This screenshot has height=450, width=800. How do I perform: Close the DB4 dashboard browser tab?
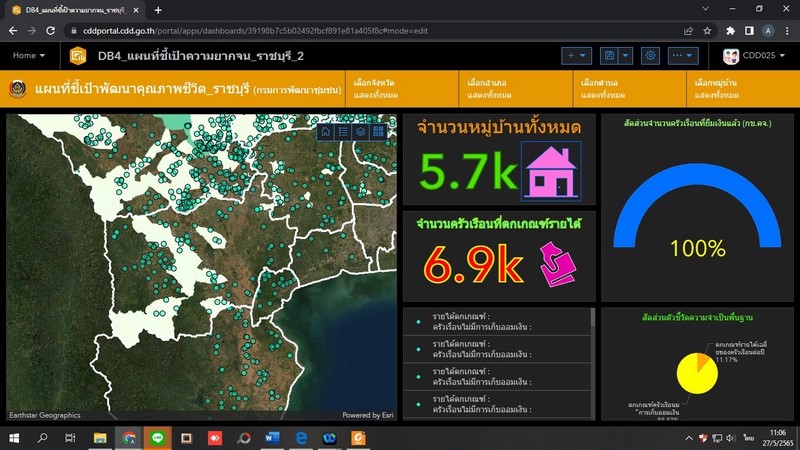click(x=136, y=10)
